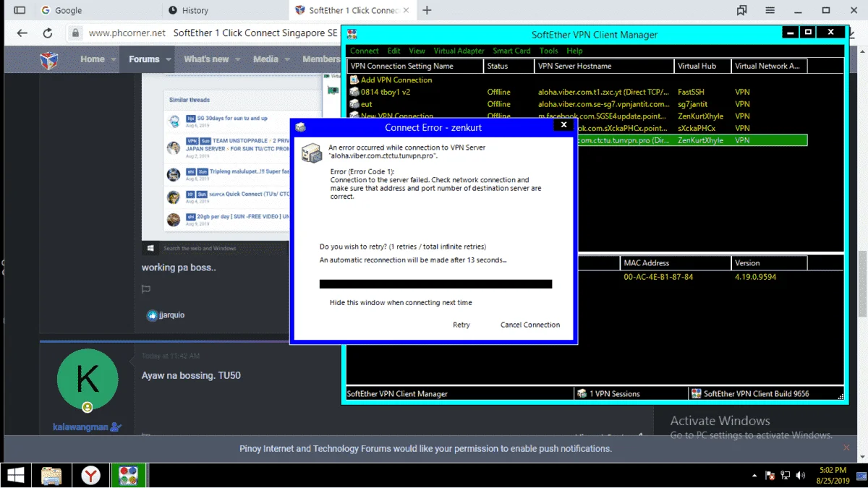The height and width of the screenshot is (488, 868).
Task: Open a new browser tab
Action: pos(427,10)
